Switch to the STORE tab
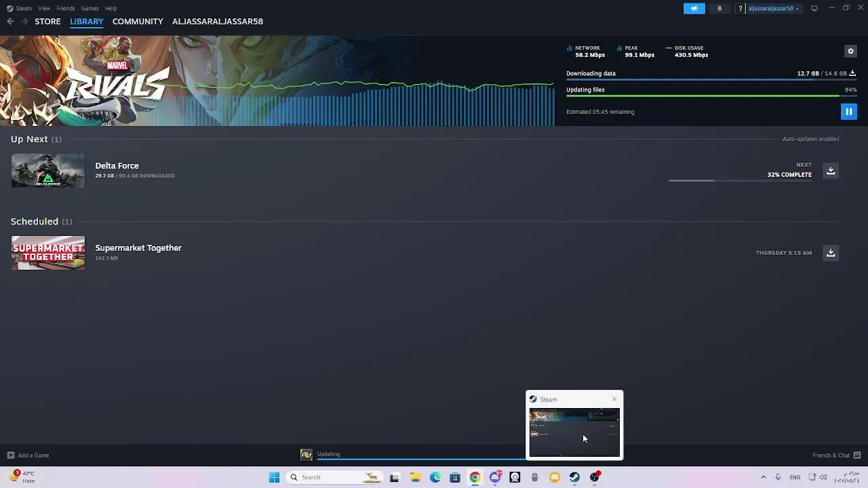Viewport: 868px width, 488px height. coord(47,21)
